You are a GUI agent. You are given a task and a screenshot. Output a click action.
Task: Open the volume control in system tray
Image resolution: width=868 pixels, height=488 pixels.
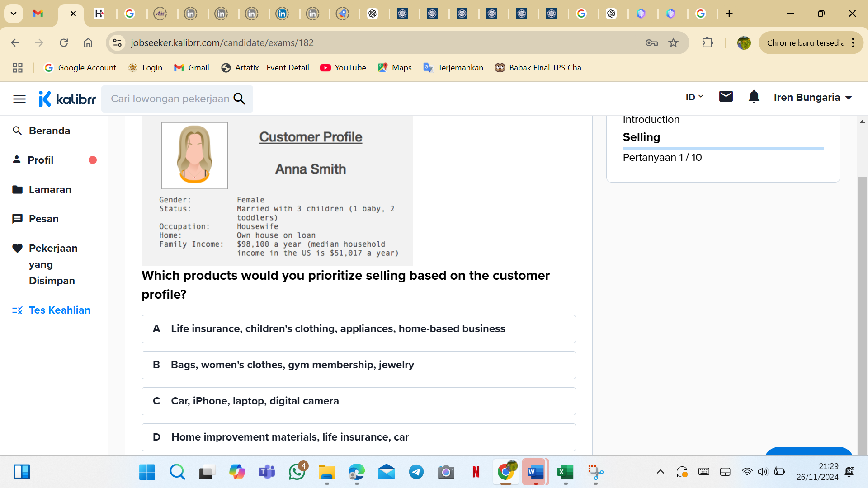pos(763,472)
